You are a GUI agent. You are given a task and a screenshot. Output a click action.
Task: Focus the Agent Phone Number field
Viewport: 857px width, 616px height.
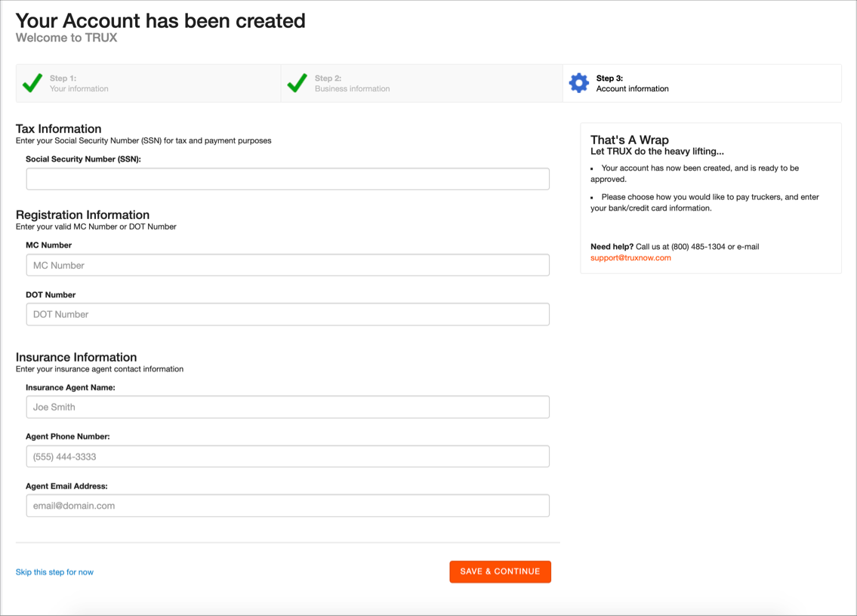pyautogui.click(x=288, y=457)
